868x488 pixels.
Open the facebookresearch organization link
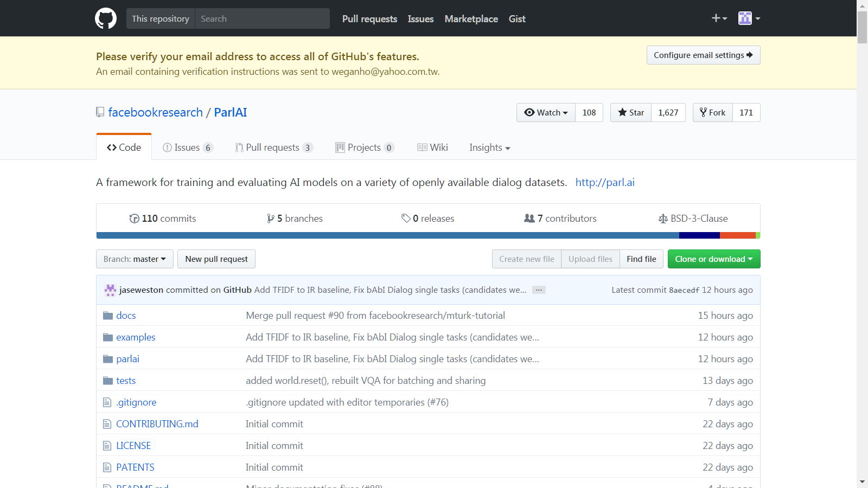point(156,112)
